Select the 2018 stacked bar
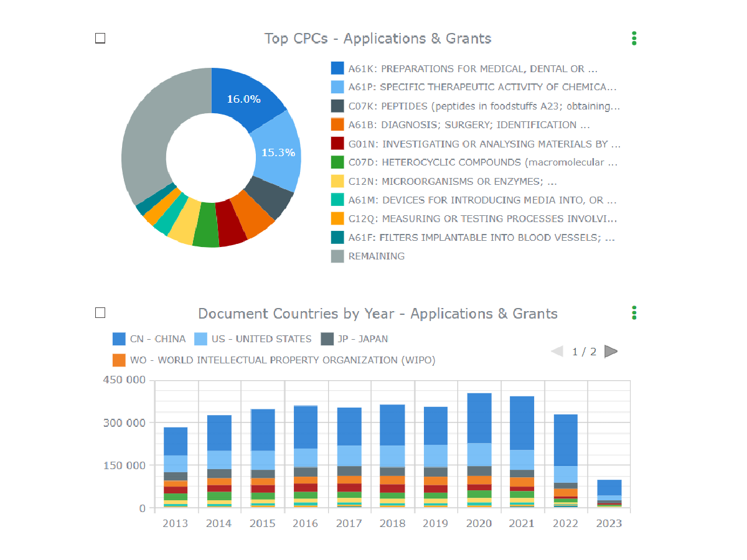Screen dimensions: 747x560 click(393, 456)
